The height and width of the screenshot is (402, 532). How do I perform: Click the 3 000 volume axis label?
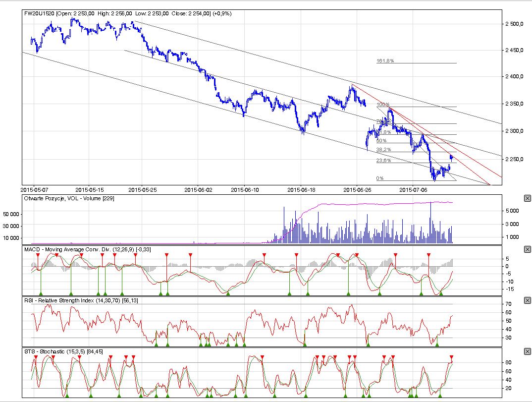coord(512,224)
